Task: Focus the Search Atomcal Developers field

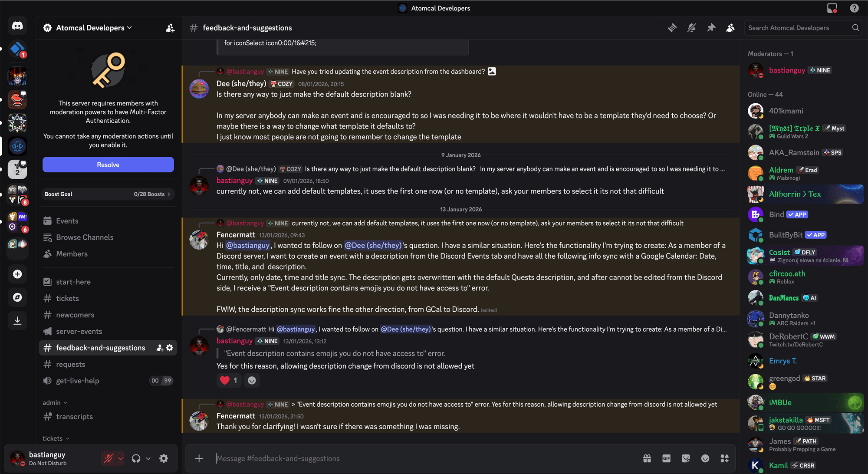Action: (x=799, y=28)
